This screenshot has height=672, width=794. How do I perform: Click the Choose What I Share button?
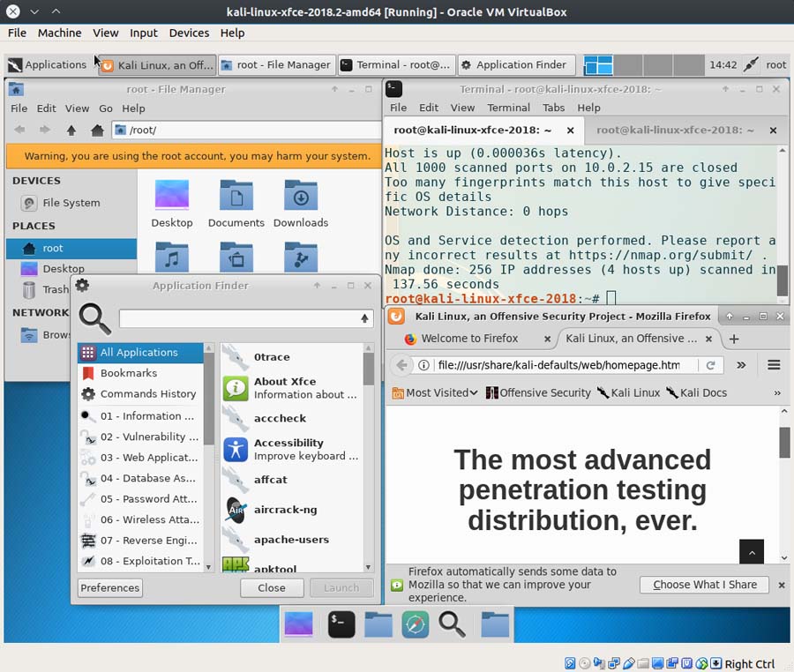pos(704,585)
